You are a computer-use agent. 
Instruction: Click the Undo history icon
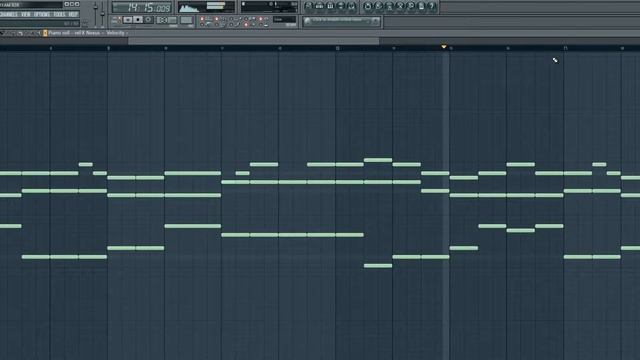click(368, 6)
